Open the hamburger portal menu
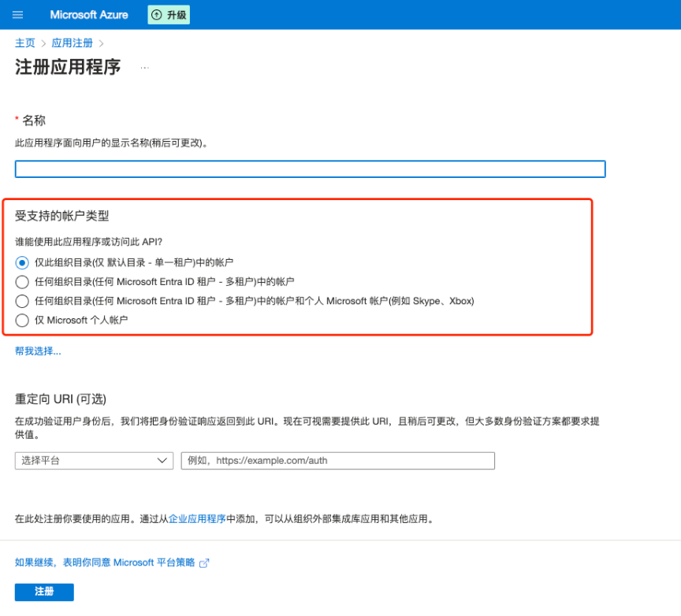 [18, 15]
